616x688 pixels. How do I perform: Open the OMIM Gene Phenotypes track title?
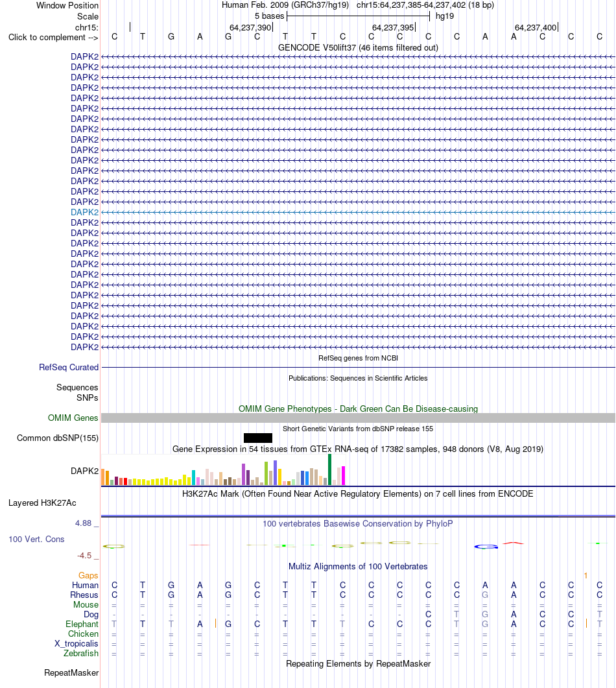pos(358,409)
